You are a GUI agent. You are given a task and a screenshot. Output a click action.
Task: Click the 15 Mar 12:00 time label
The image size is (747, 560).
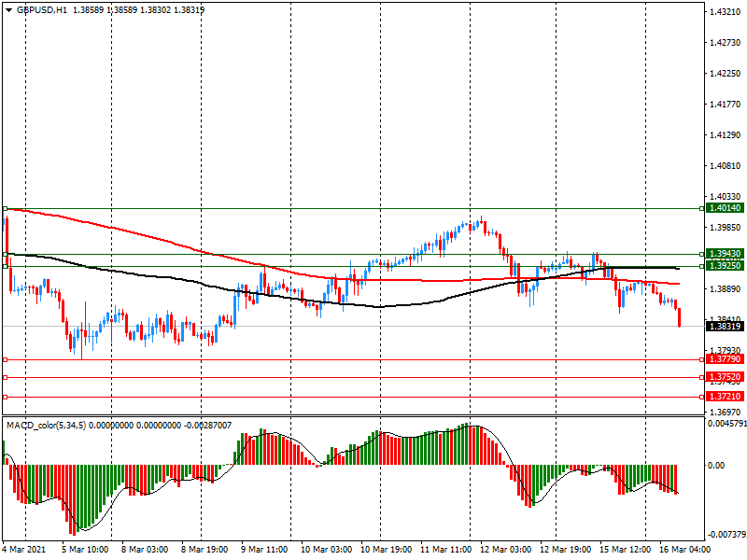626,550
